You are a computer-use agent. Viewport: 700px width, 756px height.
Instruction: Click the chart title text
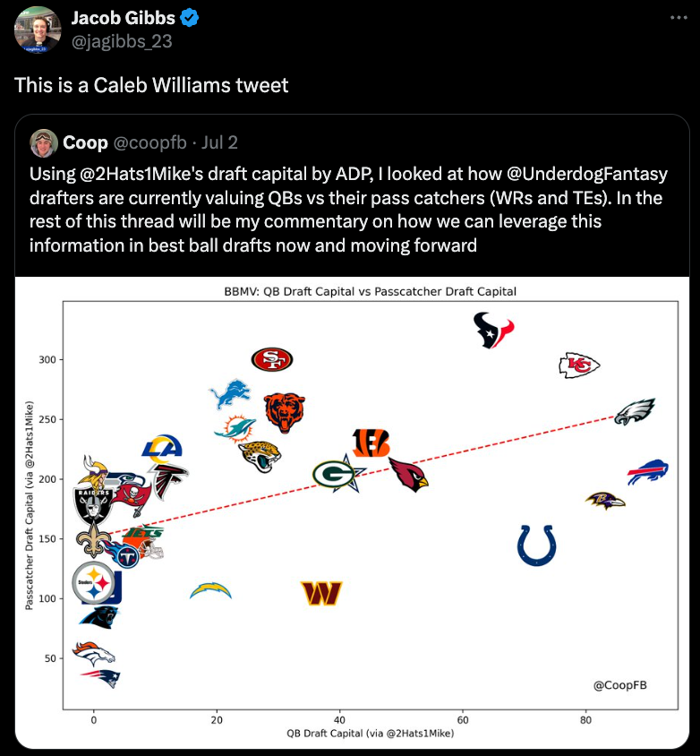(x=370, y=292)
